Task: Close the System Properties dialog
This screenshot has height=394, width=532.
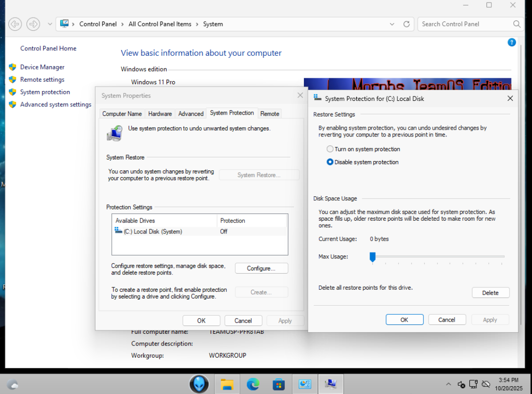Action: [300, 95]
